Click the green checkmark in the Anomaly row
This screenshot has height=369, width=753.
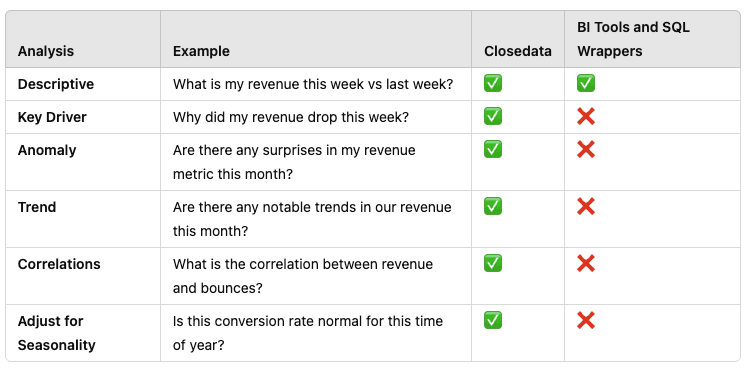493,150
